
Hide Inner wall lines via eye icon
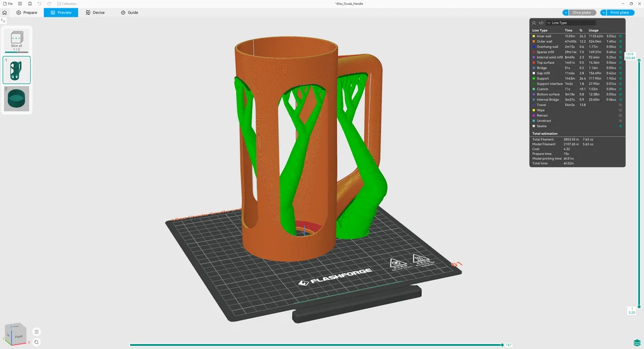[x=621, y=36]
